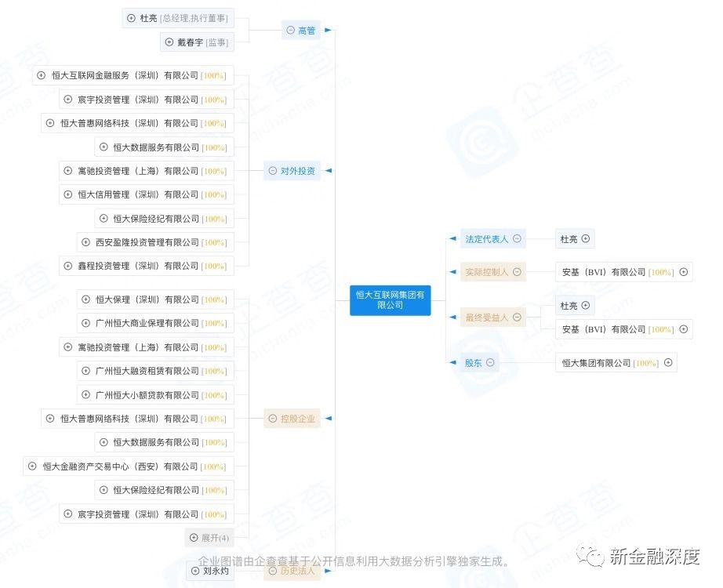Expand plus icon of 安基（BVI） under 实际控制人
This screenshot has width=723, height=588.
[684, 271]
